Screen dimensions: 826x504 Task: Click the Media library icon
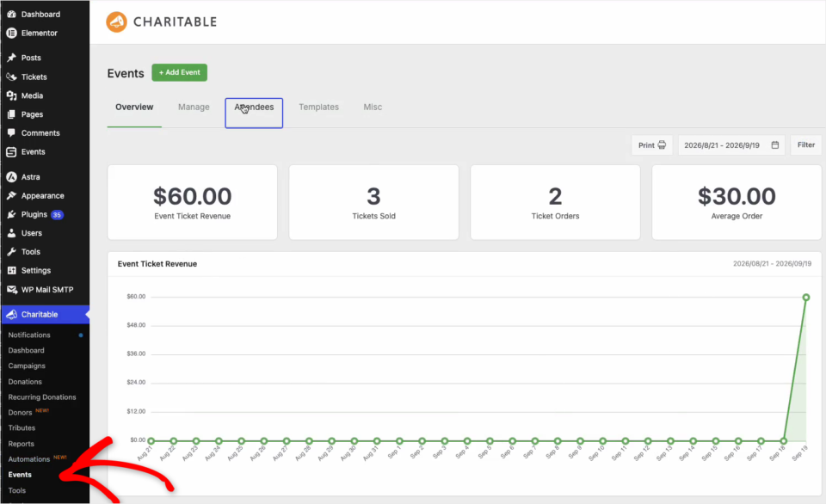(11, 95)
